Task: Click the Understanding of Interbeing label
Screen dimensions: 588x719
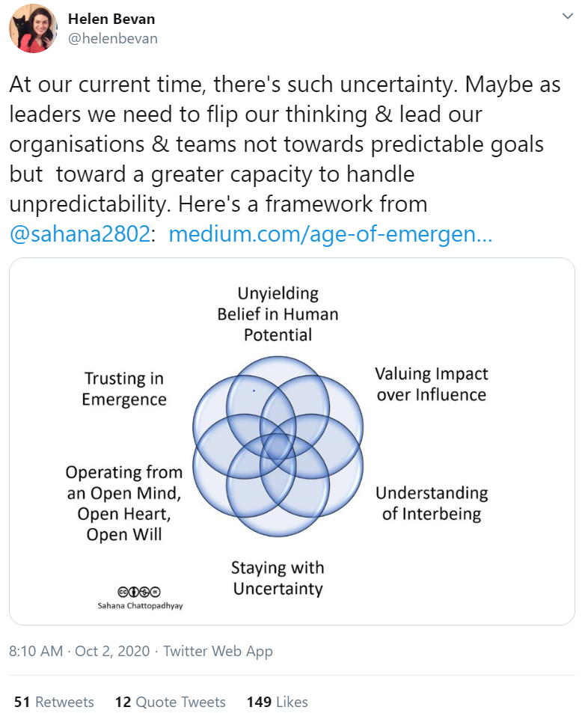Action: 432,503
